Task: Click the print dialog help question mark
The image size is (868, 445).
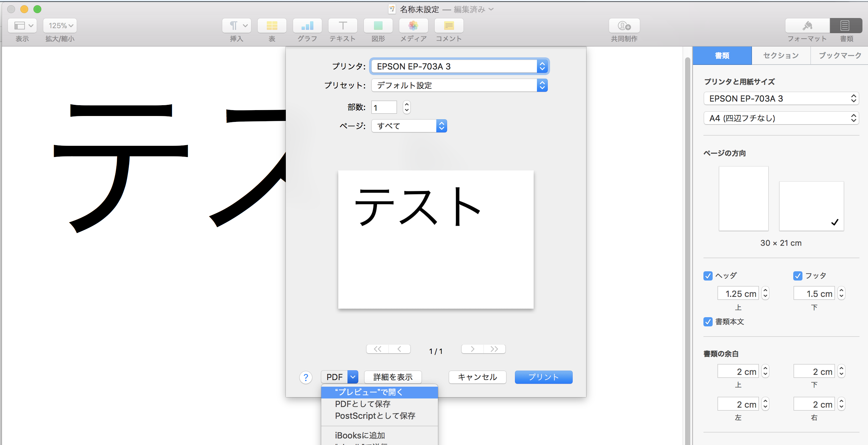Action: coord(306,377)
